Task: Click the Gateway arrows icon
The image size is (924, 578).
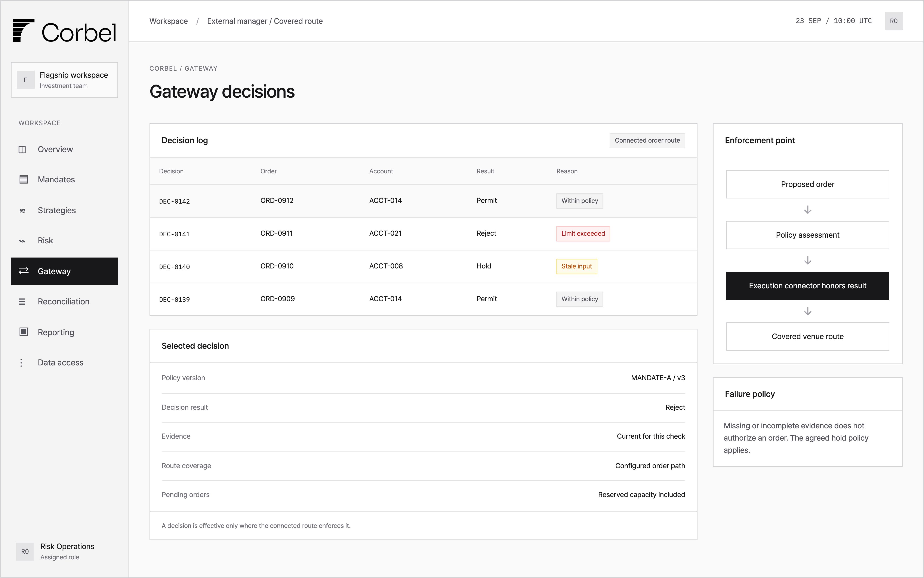Action: (23, 271)
